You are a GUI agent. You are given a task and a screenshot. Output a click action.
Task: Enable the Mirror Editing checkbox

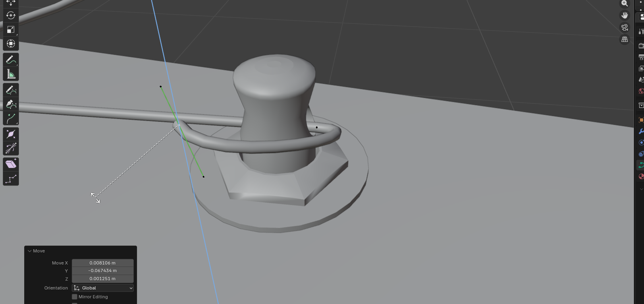[75, 297]
